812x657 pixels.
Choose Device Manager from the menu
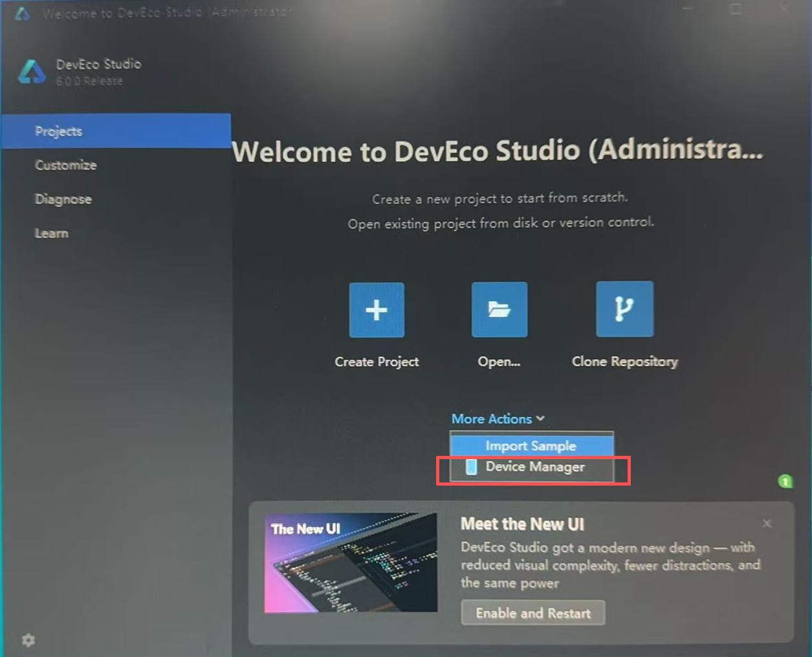(x=532, y=467)
